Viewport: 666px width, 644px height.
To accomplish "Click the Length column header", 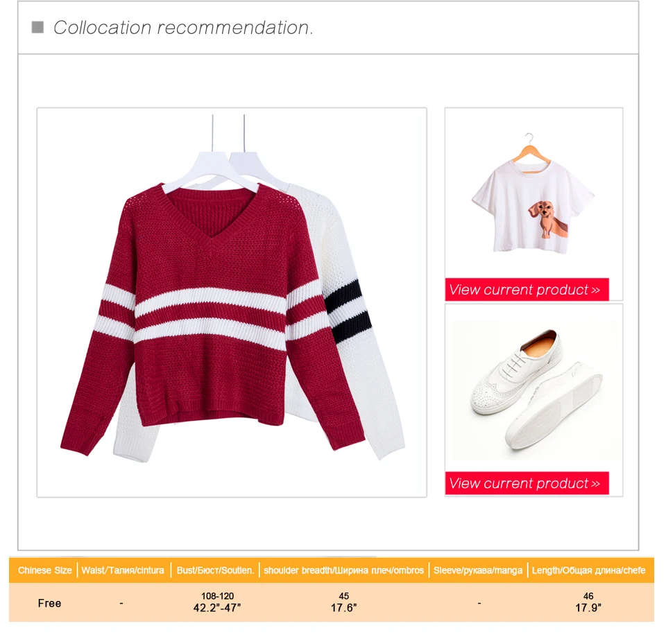I will (x=589, y=570).
